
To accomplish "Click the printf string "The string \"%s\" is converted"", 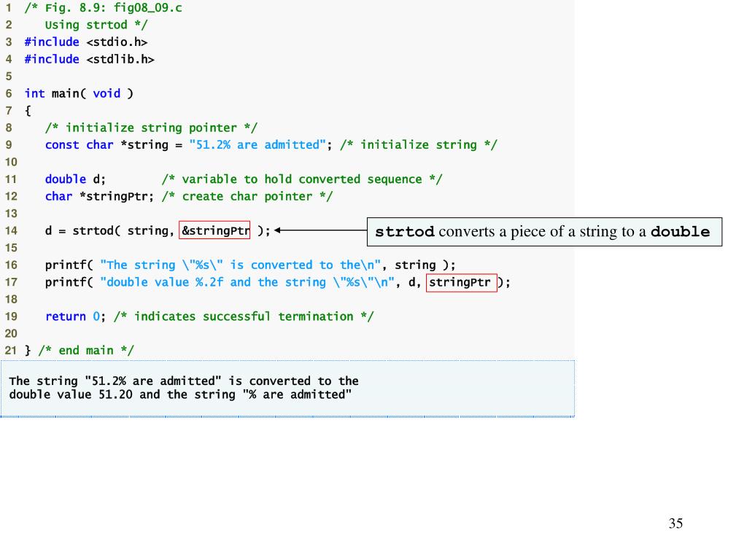I will tap(241, 265).
